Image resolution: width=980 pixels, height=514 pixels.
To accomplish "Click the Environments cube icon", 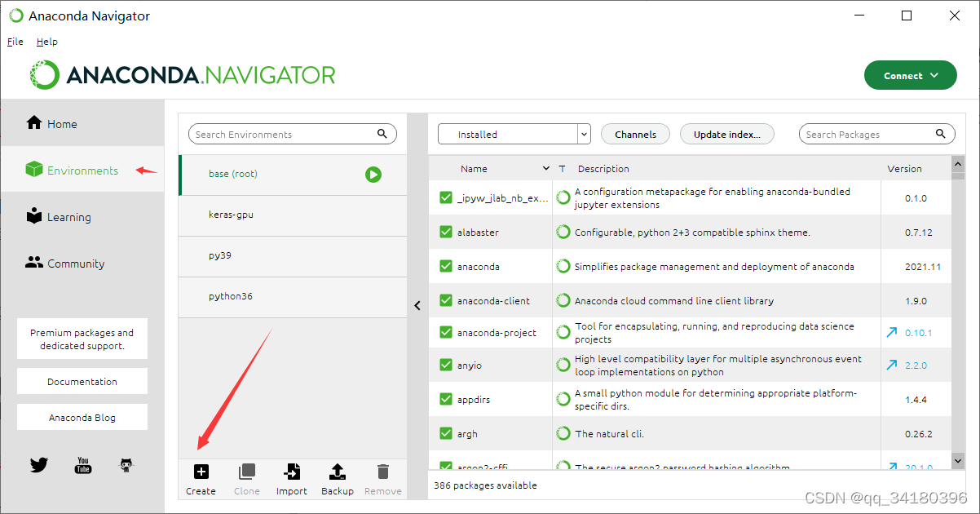I will [34, 169].
